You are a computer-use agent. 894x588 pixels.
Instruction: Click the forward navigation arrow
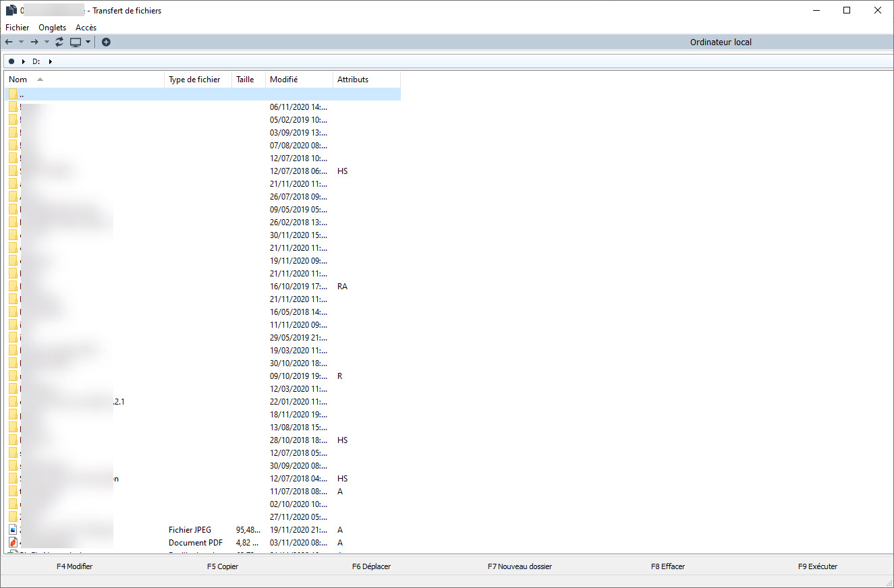(34, 42)
